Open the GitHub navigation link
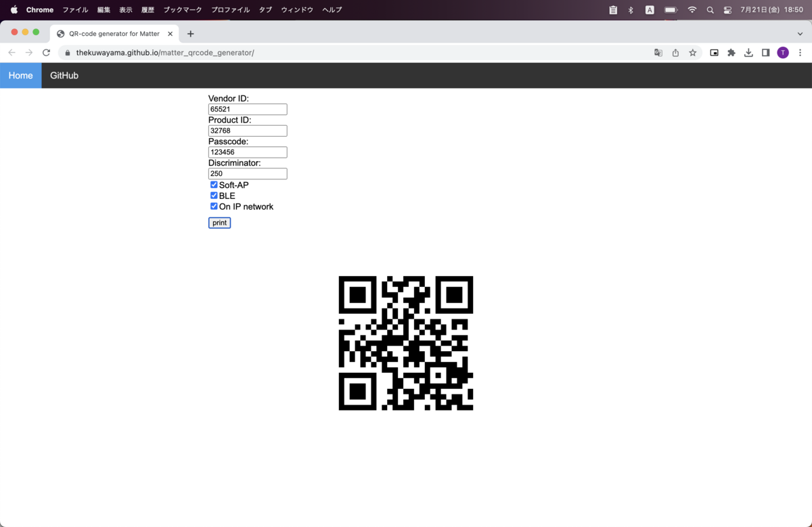Viewport: 812px width, 527px height. coord(64,76)
